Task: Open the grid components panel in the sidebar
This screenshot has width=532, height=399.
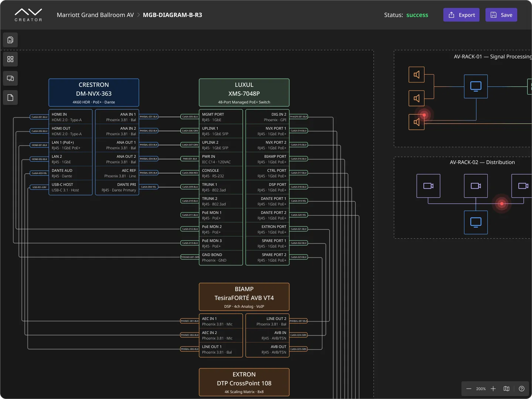Action: coord(10,59)
